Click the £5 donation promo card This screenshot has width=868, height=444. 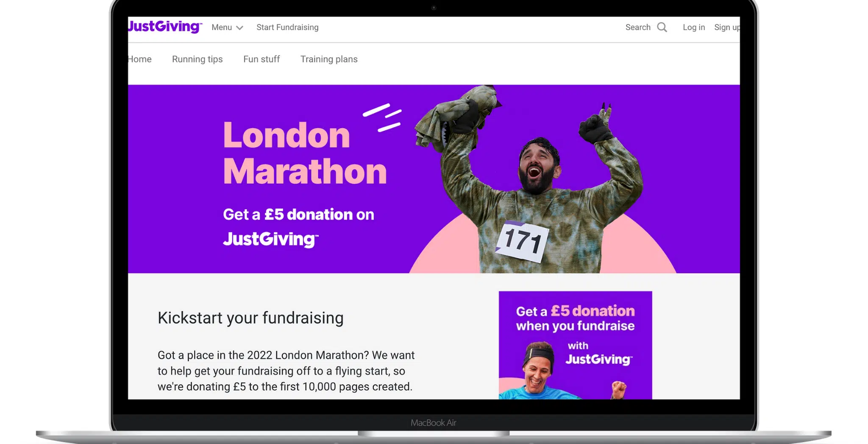coord(575,345)
